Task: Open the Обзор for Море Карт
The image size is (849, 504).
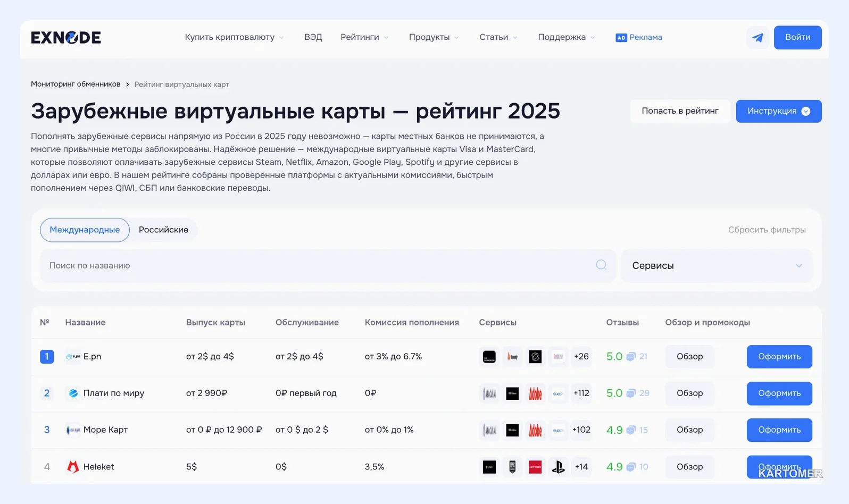Action: pyautogui.click(x=689, y=430)
